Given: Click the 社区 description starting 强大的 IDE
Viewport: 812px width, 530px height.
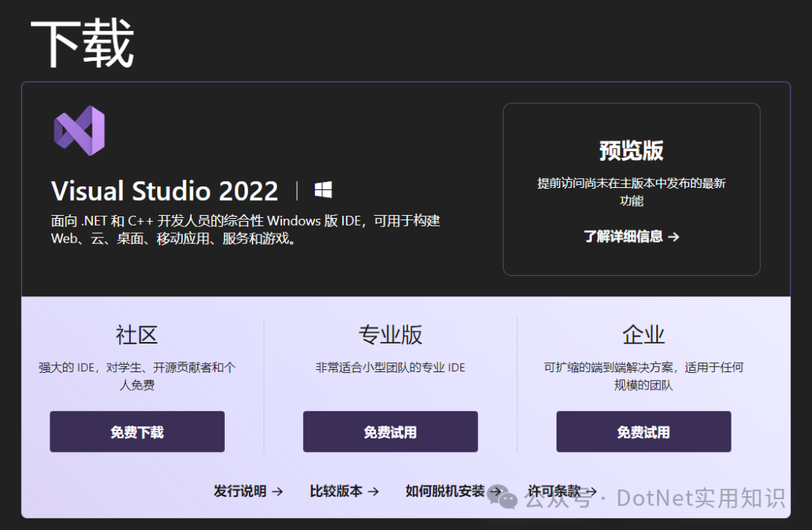Looking at the screenshot, I should pos(138,377).
